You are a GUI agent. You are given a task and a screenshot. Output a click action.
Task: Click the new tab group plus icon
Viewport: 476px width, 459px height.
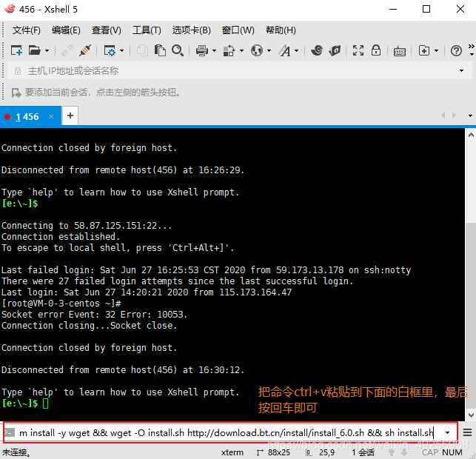pos(424,50)
